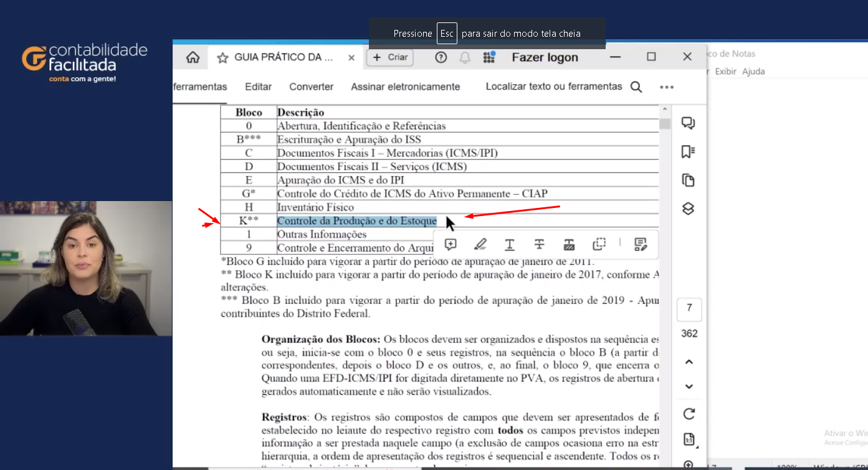Click the page number 7 box
Viewport: 868px width, 470px height.
[689, 308]
